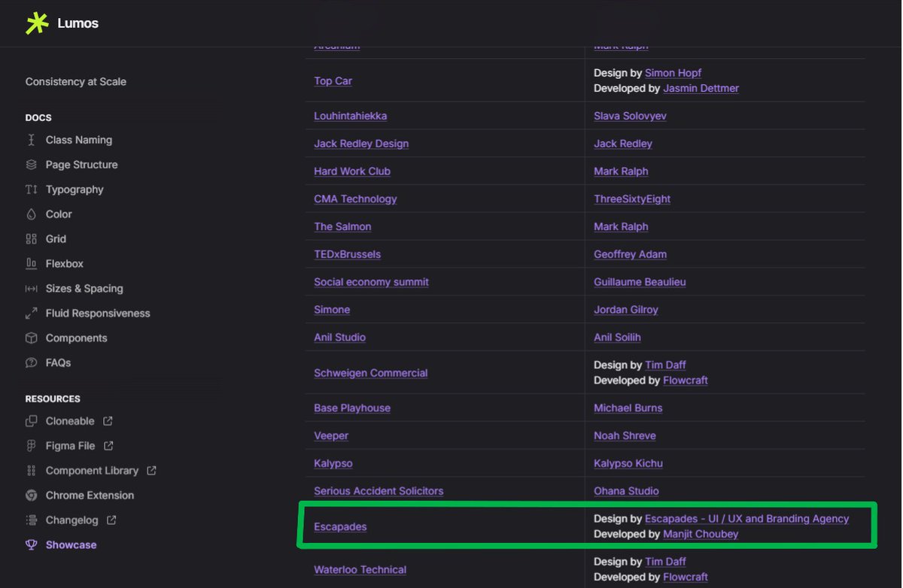Click the Typography icon in sidebar

coord(31,189)
